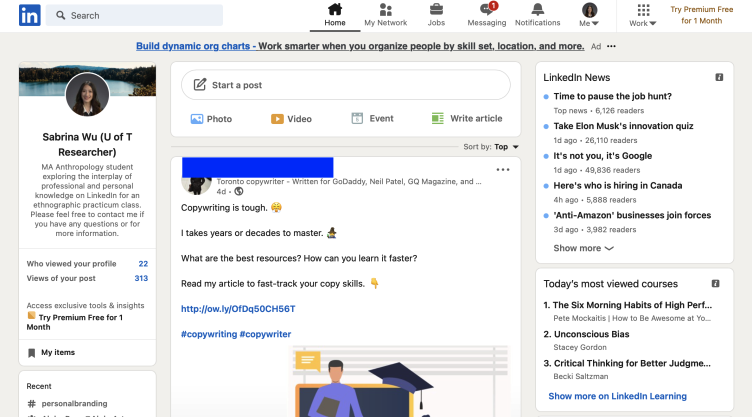Screen dimensions: 752x417
Task: Open Messaging with unread badge
Action: [487, 15]
